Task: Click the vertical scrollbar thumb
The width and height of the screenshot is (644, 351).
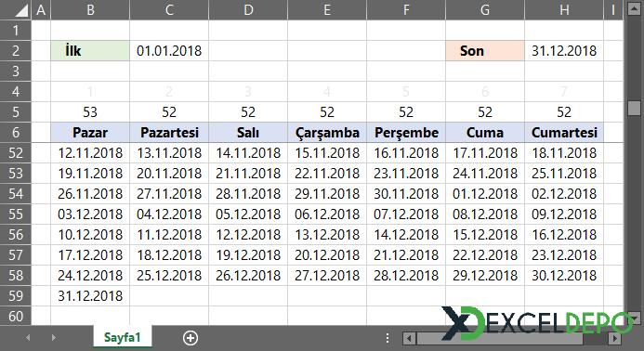Action: pos(634,108)
